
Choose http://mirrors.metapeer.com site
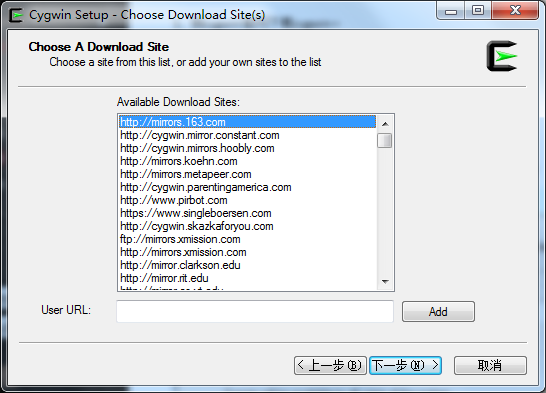(247, 174)
